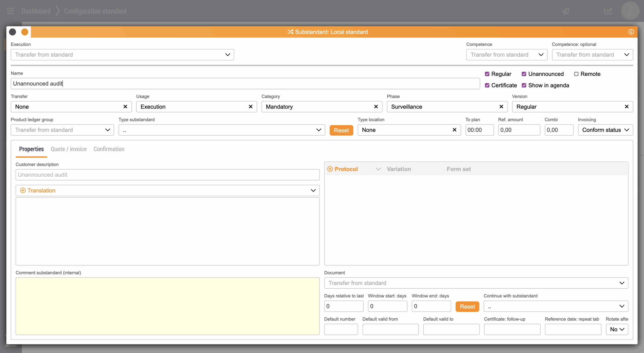This screenshot has height=353, width=644.
Task: Click the yellow Comment substandard text area
Action: (x=168, y=306)
